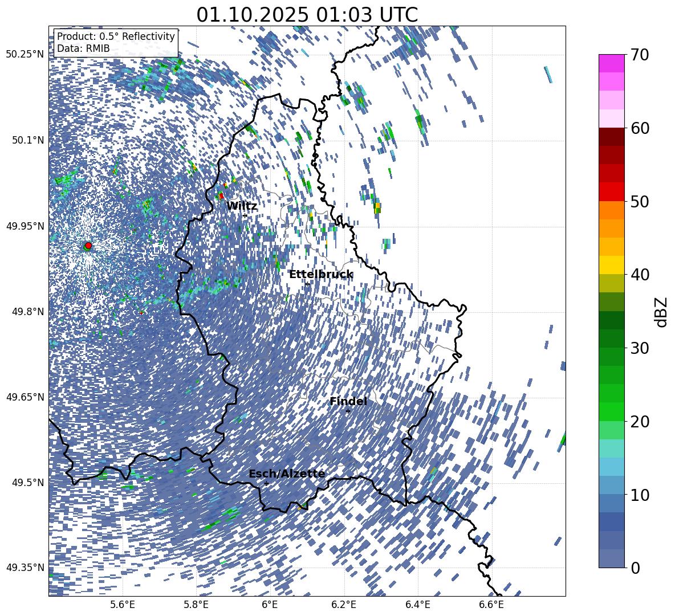The image size is (675, 616).
Task: Click the 49.5°N latitude label
Action: click(x=27, y=482)
